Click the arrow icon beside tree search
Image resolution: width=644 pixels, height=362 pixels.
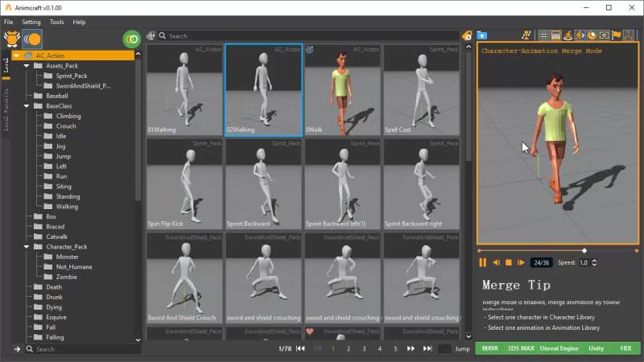click(x=17, y=349)
